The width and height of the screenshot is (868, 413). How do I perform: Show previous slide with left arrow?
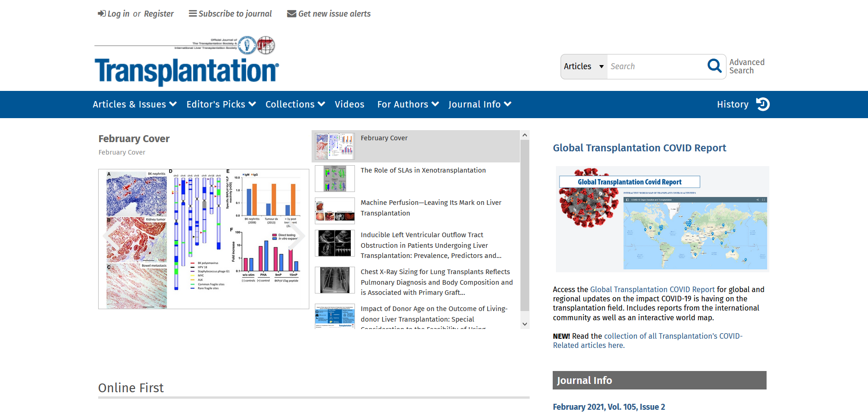click(110, 236)
